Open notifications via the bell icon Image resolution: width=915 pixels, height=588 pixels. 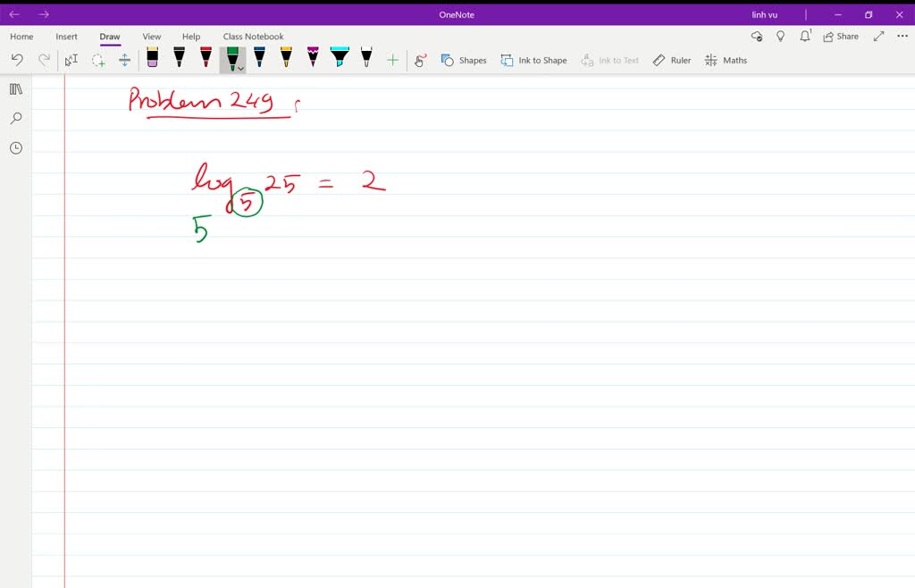click(x=803, y=36)
